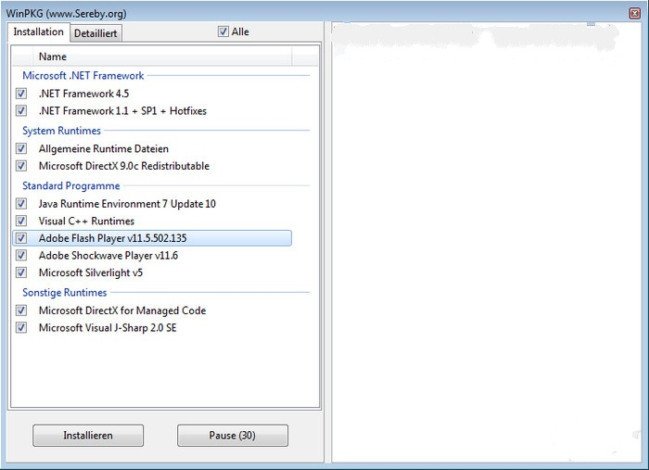649x470 pixels.
Task: Toggle Adobe Shockwave Player v11.6 checkbox
Action: (21, 255)
